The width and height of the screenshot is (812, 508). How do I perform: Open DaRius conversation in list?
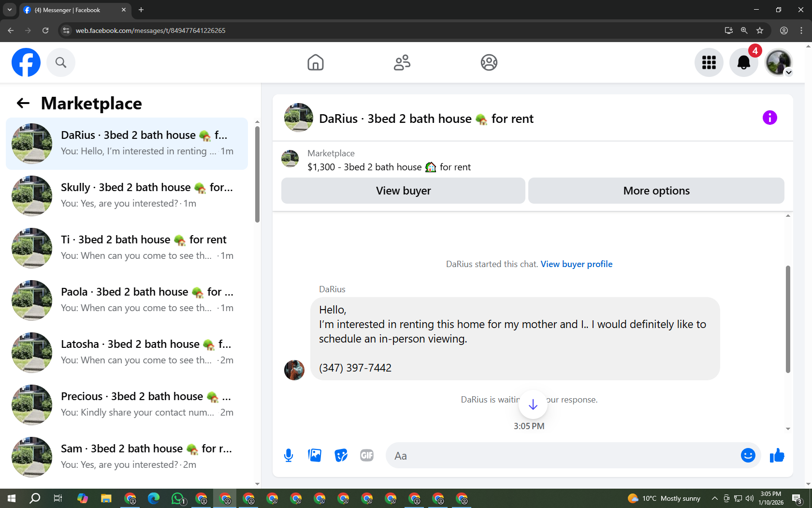(x=127, y=144)
